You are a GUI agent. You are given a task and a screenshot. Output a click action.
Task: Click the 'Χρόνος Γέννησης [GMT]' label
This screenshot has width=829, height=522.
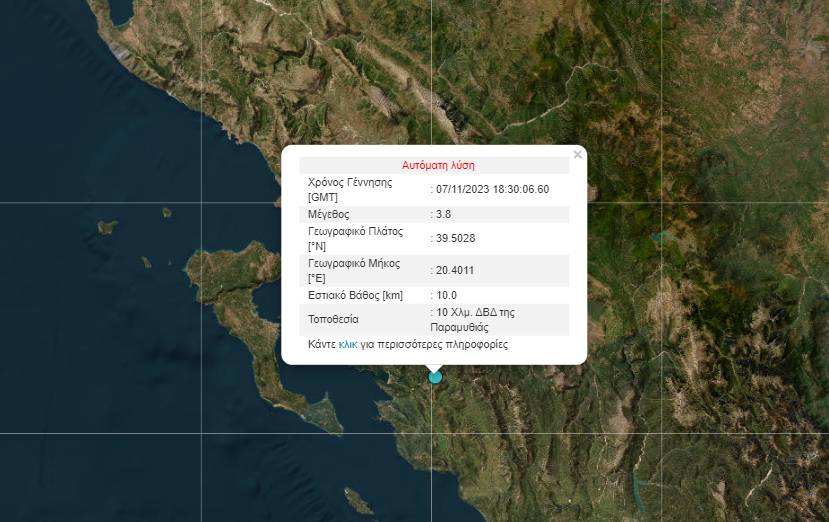(350, 189)
